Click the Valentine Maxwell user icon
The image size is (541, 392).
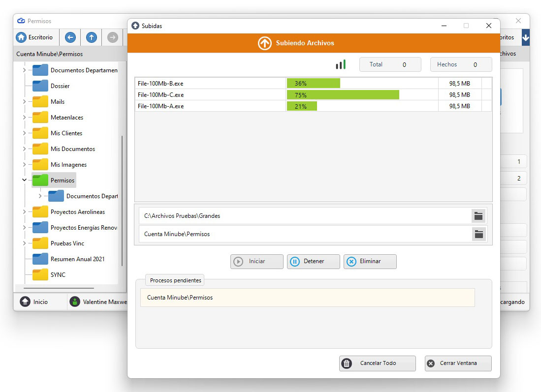pos(75,302)
